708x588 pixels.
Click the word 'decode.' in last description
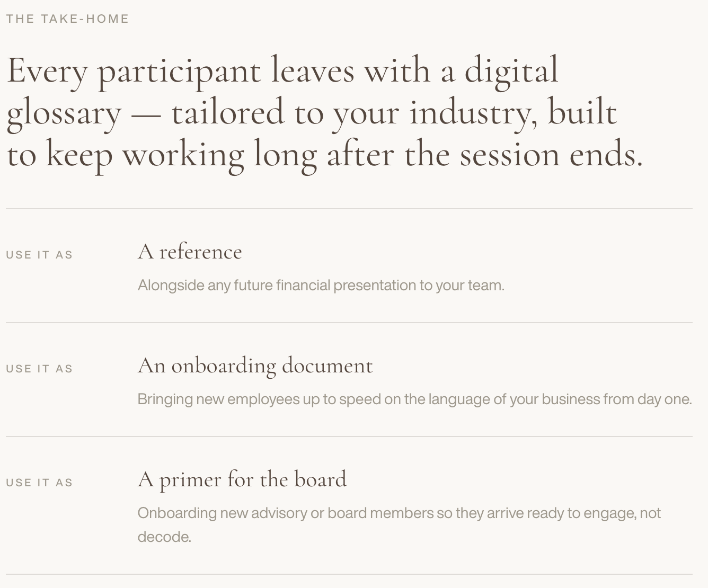[x=164, y=537]
